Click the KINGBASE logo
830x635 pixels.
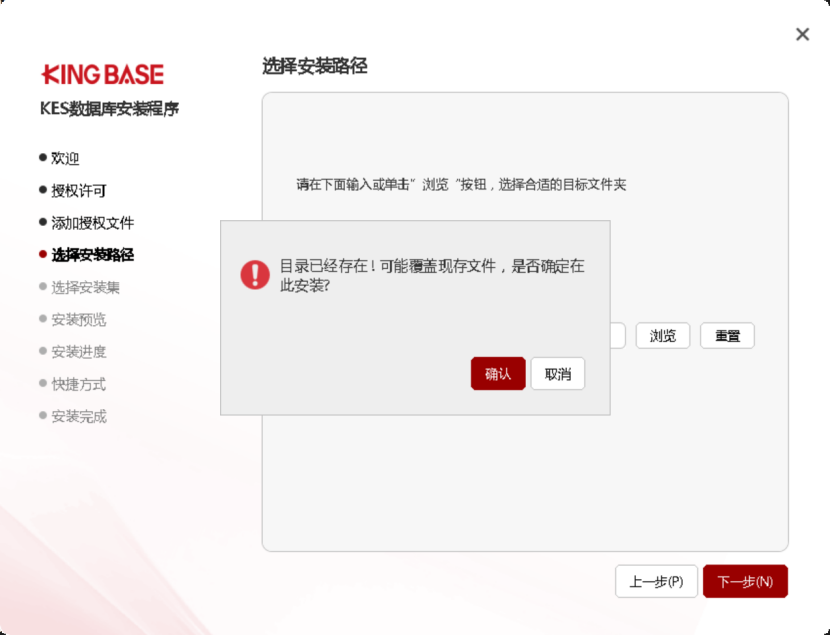coord(103,74)
